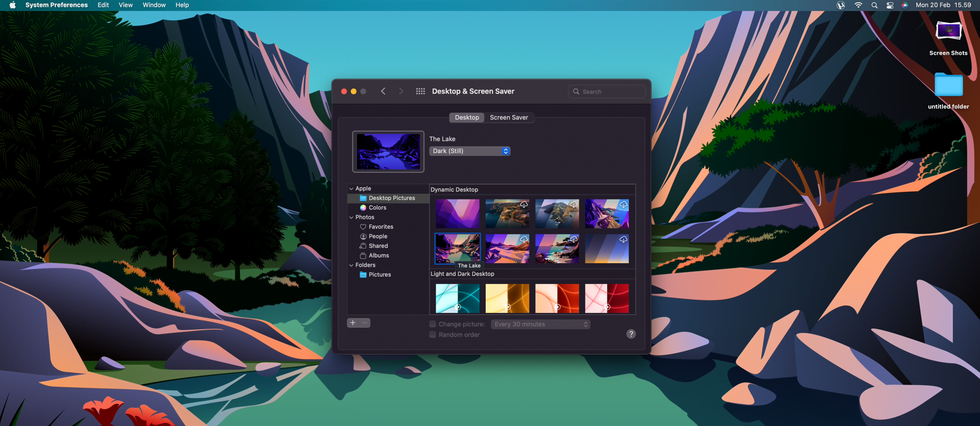Open the Every 30 minutes dropdown

point(541,324)
